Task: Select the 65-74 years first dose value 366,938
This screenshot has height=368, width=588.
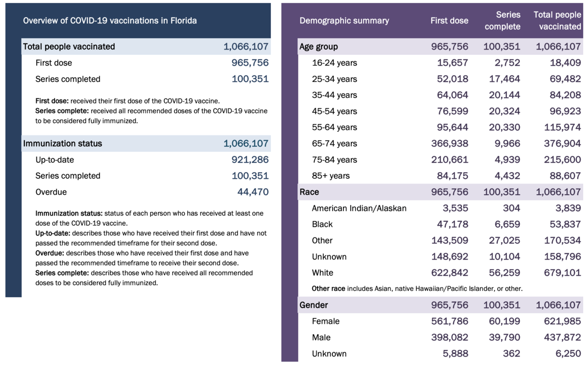Action: 450,143
